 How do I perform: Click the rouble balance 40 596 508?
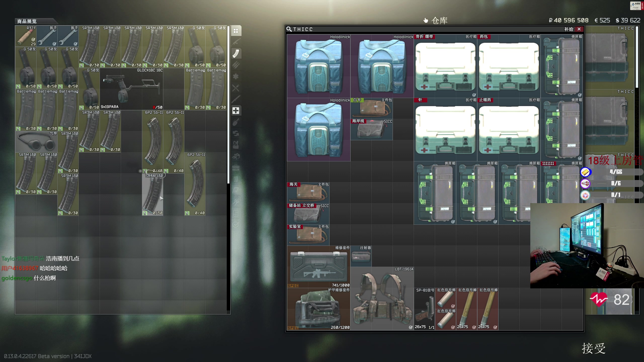tap(569, 20)
